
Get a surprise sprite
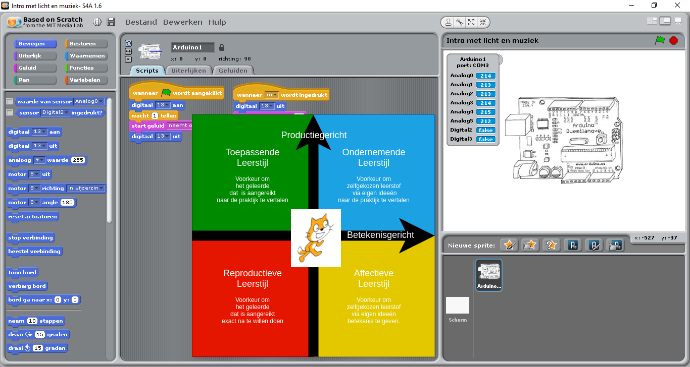click(552, 245)
